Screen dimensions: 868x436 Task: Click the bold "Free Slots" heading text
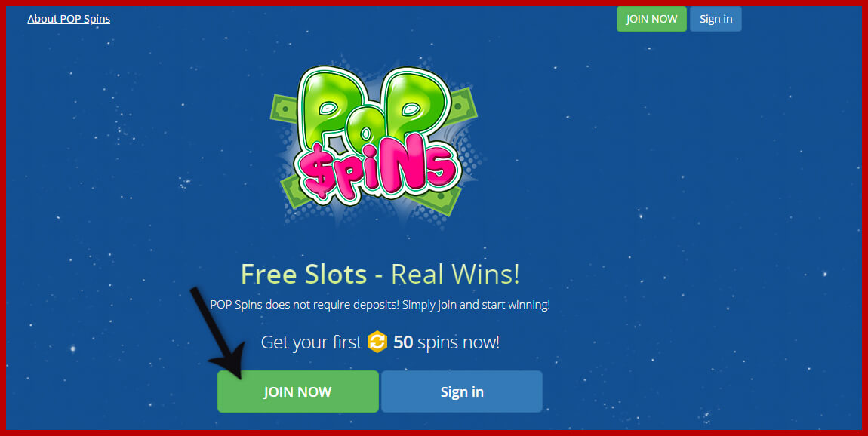304,274
